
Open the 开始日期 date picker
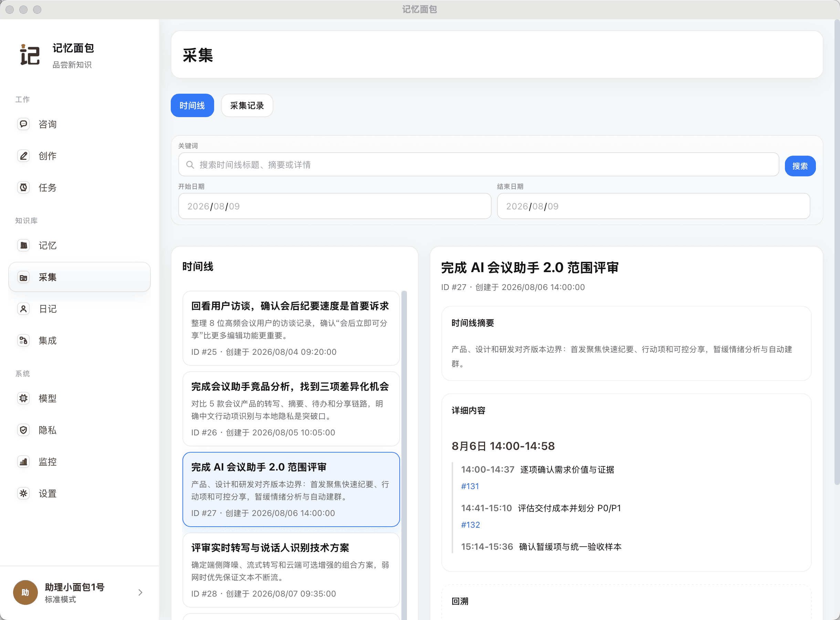(x=335, y=206)
